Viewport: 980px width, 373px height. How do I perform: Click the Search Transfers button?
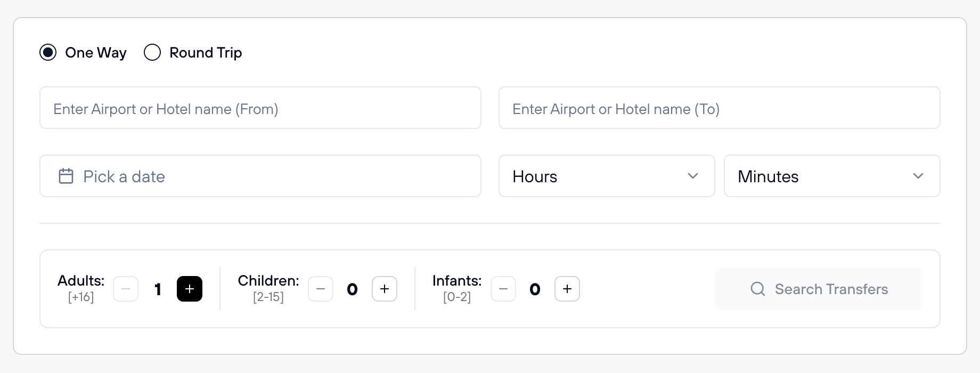pos(819,289)
